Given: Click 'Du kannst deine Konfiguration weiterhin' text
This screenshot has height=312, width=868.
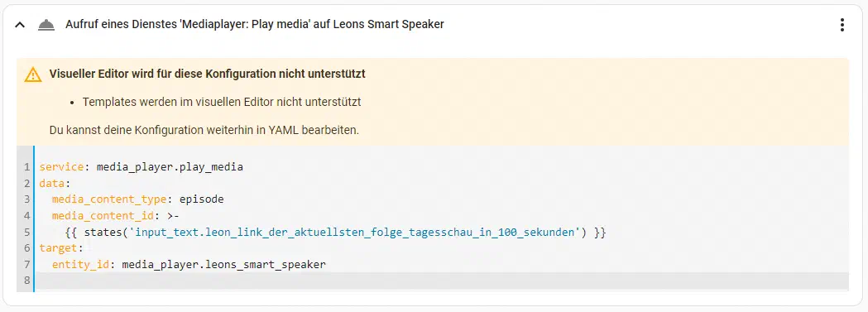Looking at the screenshot, I should (x=204, y=131).
